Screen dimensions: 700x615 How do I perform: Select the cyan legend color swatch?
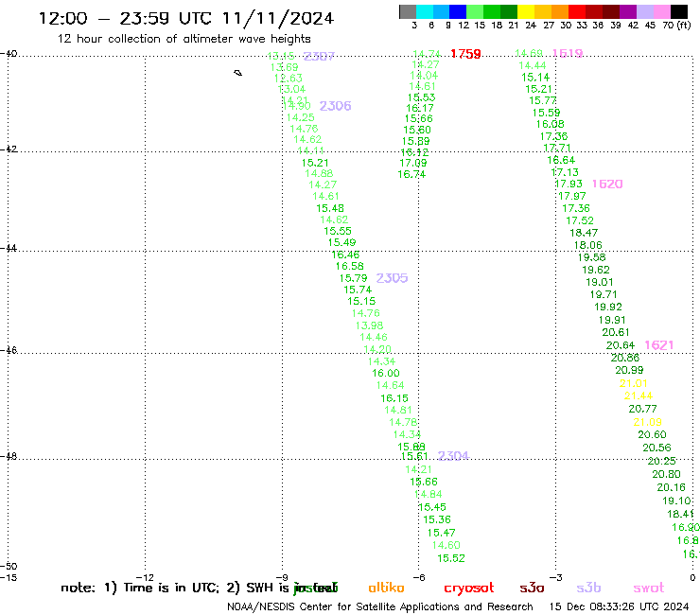(425, 11)
